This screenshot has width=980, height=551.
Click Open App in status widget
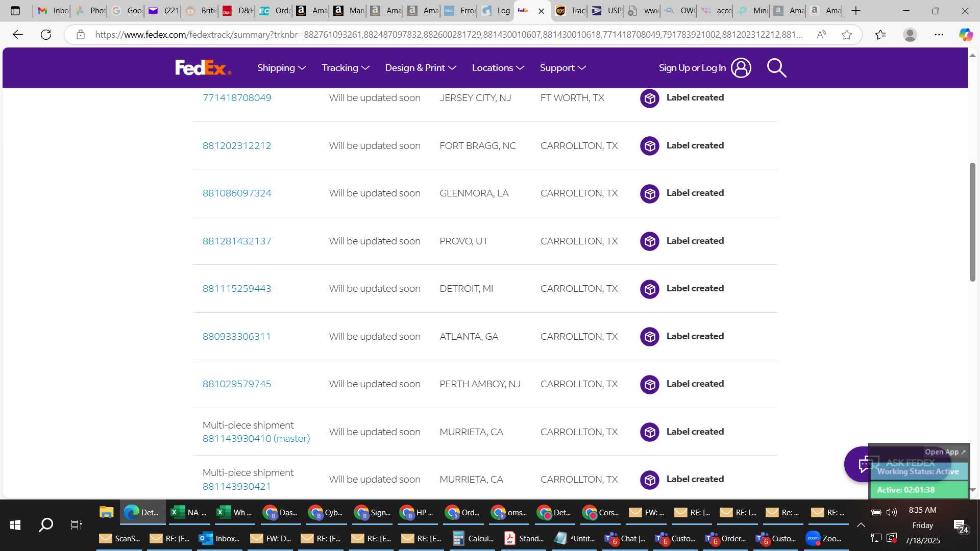click(x=945, y=452)
